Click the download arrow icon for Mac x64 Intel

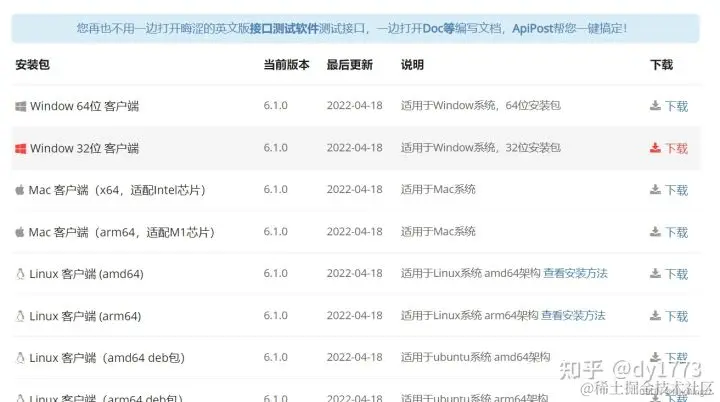click(655, 190)
